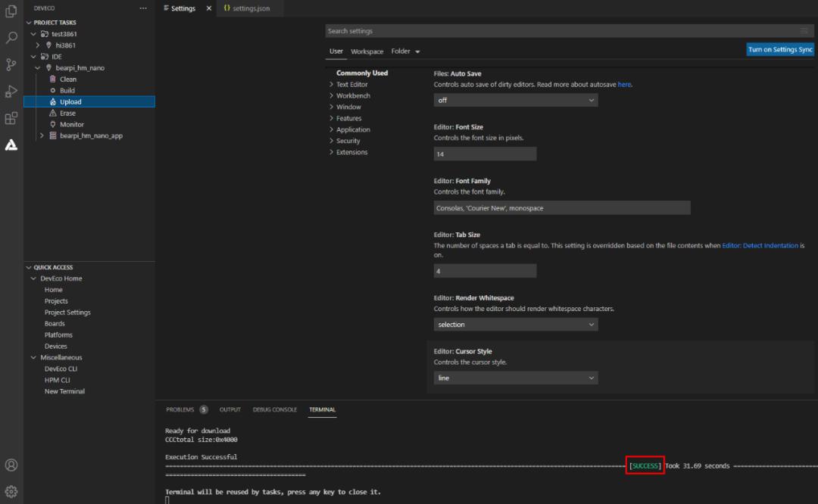Screen dimensions: 818x504
Task: Click the Erase task warning icon
Action: pyautogui.click(x=53, y=113)
